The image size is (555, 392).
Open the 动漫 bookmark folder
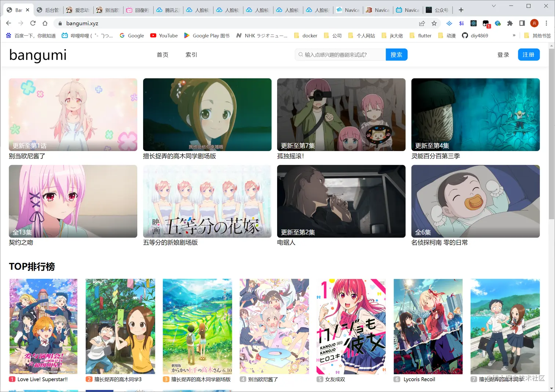tap(447, 36)
